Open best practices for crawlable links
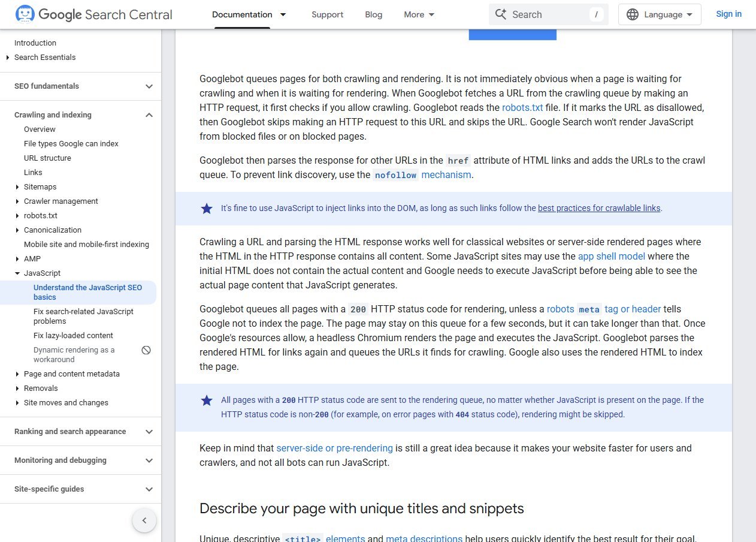 pyautogui.click(x=599, y=209)
